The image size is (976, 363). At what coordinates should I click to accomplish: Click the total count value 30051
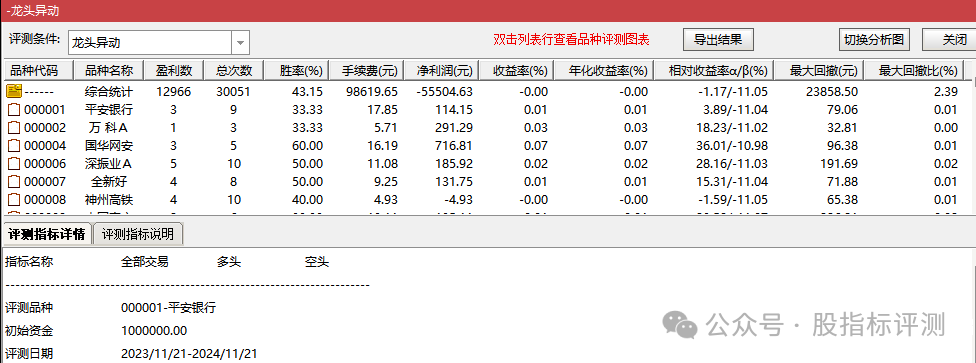tap(233, 92)
